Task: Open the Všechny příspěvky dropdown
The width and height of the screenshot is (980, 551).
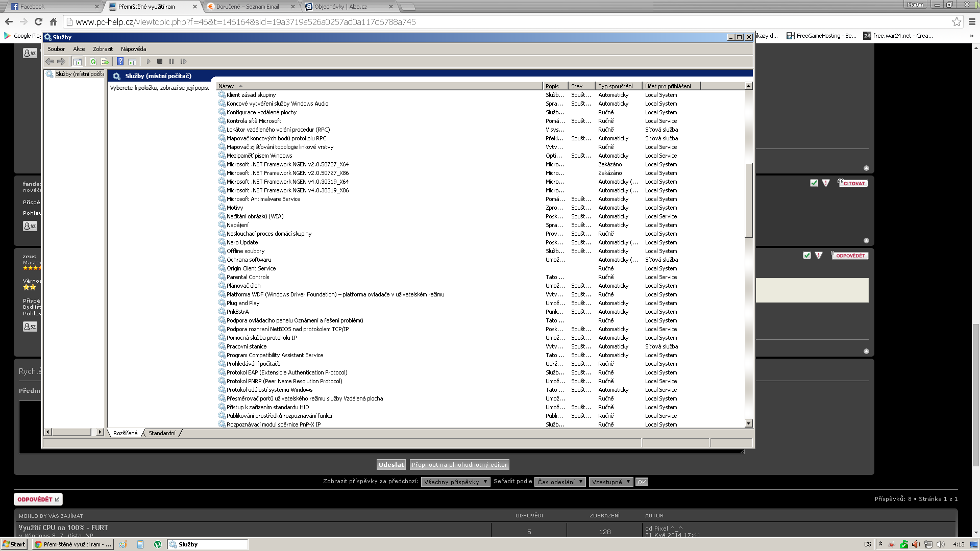Action: pos(455,482)
